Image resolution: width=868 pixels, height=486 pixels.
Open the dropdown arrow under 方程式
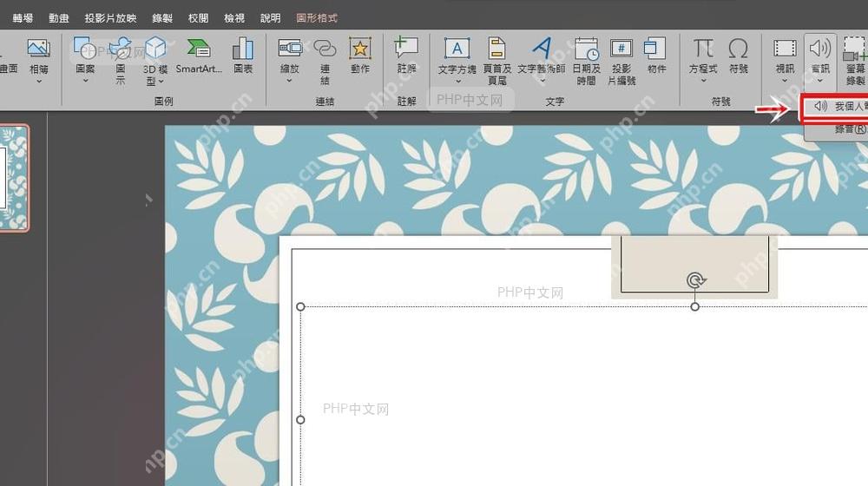click(x=704, y=81)
